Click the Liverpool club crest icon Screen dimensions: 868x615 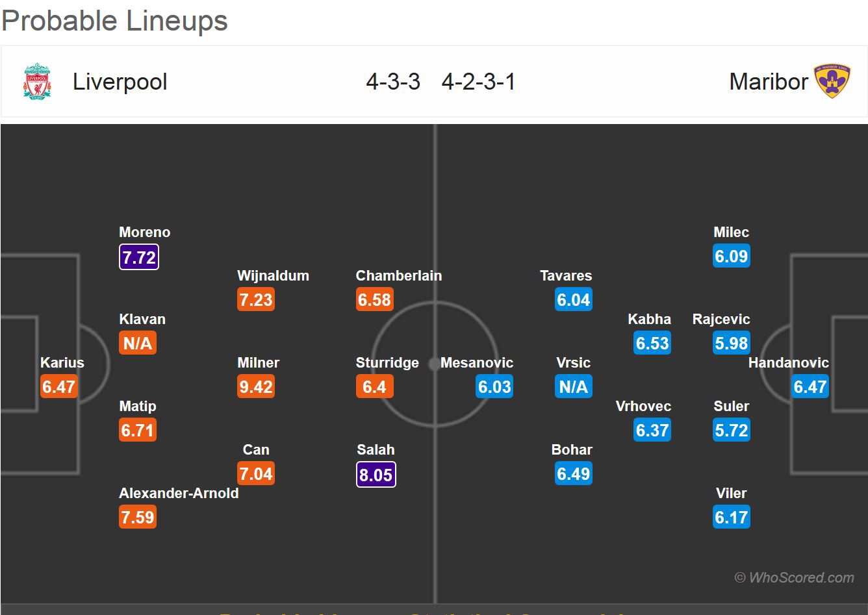coord(37,81)
